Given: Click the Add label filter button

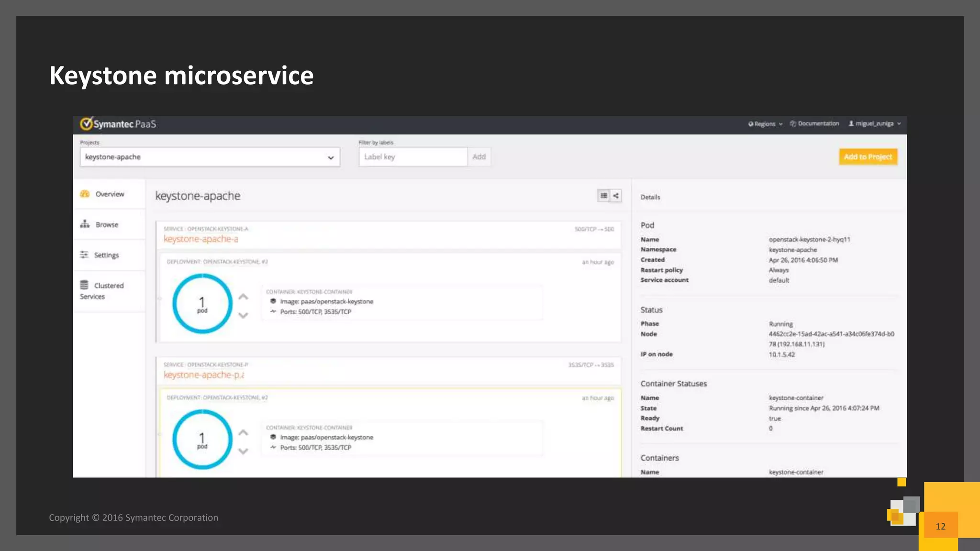Looking at the screenshot, I should pyautogui.click(x=479, y=157).
